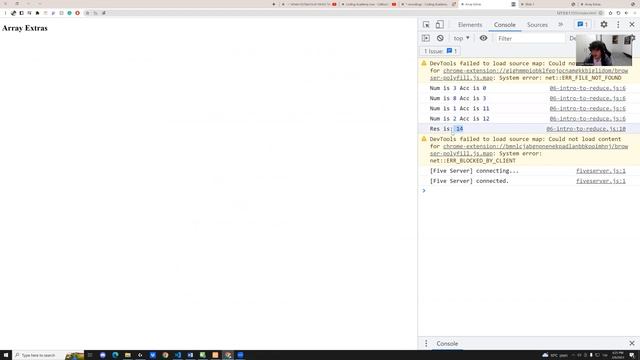Click the issues badge in DevTools header
640x360 pixels.
582,24
